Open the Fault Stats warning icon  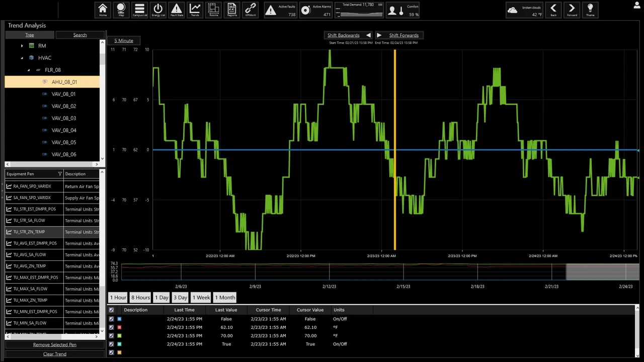pyautogui.click(x=177, y=10)
